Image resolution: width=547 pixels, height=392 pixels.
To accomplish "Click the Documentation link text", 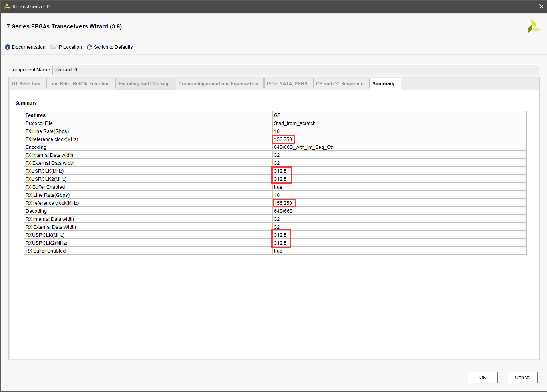I will pos(29,47).
